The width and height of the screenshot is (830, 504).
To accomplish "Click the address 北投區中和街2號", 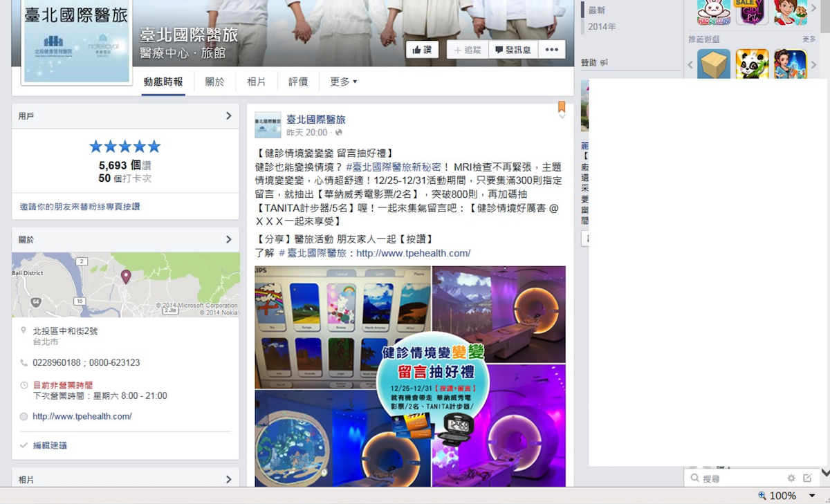I will click(x=65, y=331).
